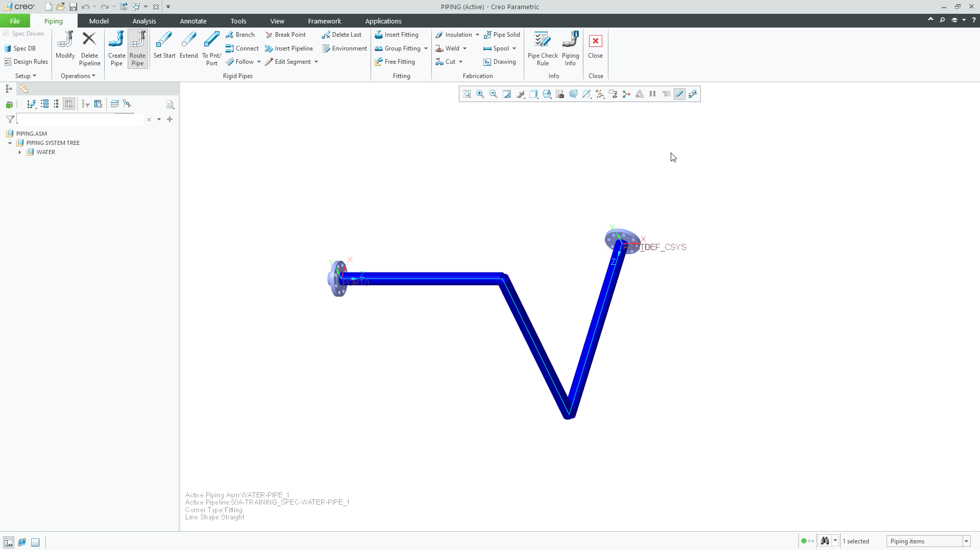
Task: Toggle tree columns display in model tree
Action: click(x=69, y=104)
